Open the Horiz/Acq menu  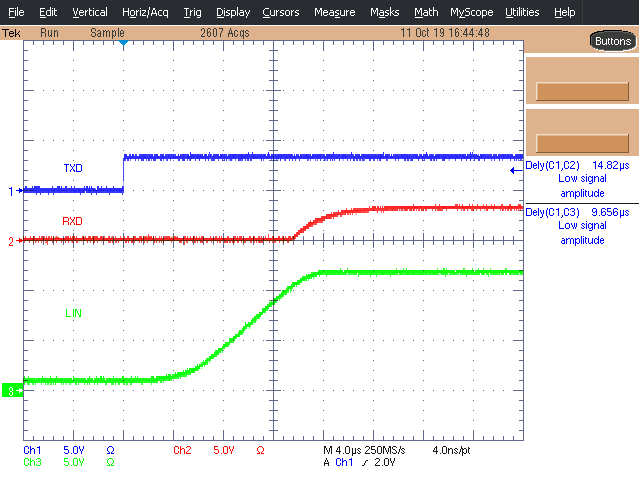146,12
